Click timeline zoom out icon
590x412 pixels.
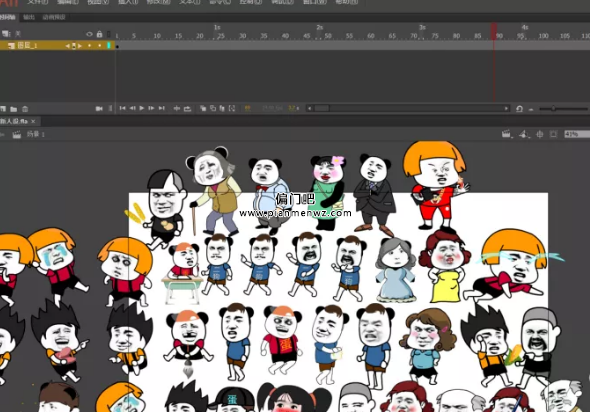pyautogui.click(x=531, y=109)
